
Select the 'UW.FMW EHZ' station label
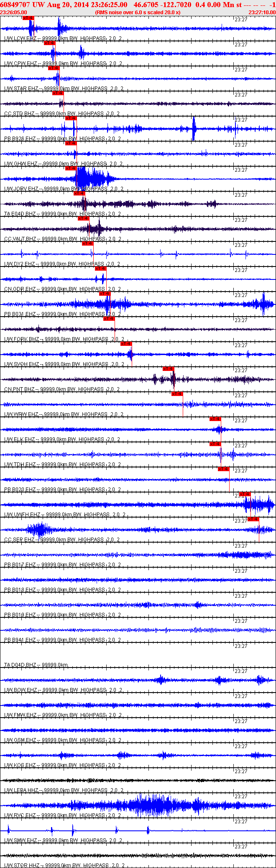coord(20,715)
